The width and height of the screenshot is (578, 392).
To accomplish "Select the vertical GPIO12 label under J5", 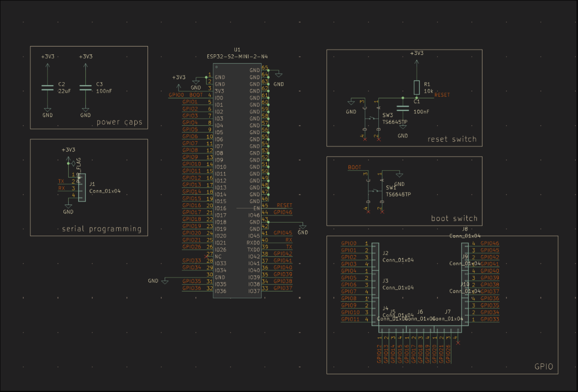I will click(x=379, y=354).
